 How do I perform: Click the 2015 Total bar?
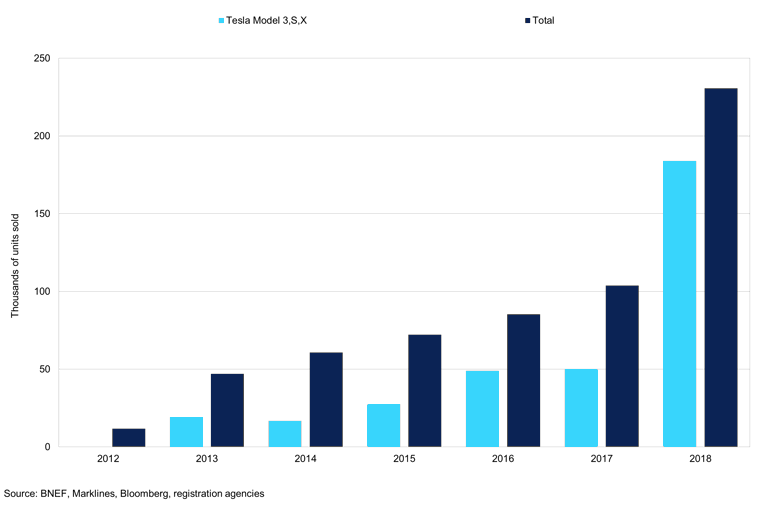coord(425,391)
